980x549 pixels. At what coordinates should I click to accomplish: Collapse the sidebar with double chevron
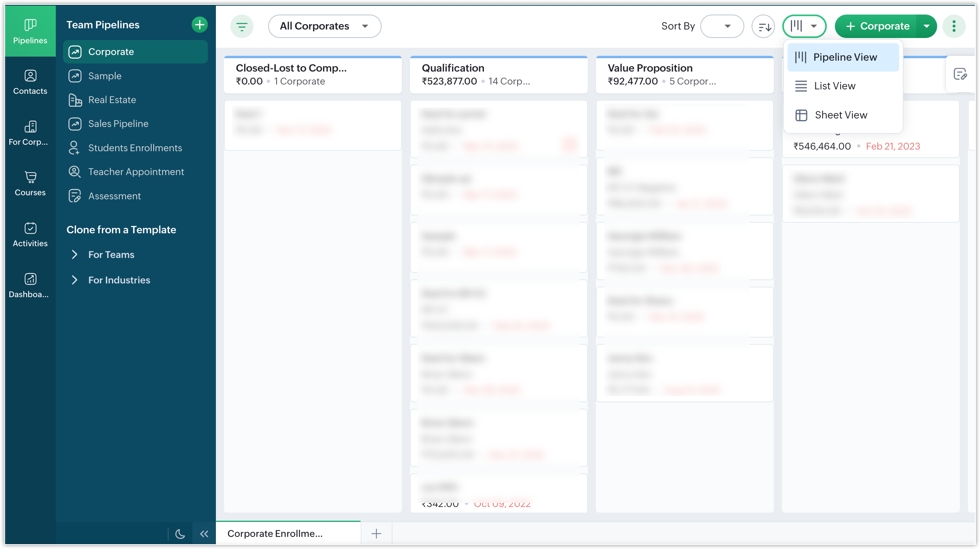click(x=204, y=534)
